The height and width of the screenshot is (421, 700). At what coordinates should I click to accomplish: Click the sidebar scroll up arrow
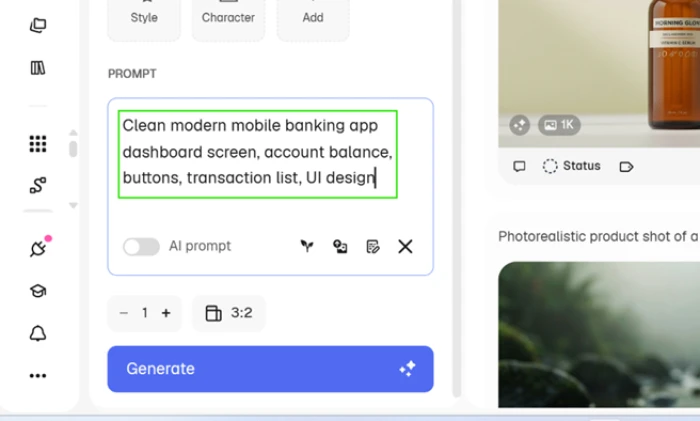(x=73, y=133)
